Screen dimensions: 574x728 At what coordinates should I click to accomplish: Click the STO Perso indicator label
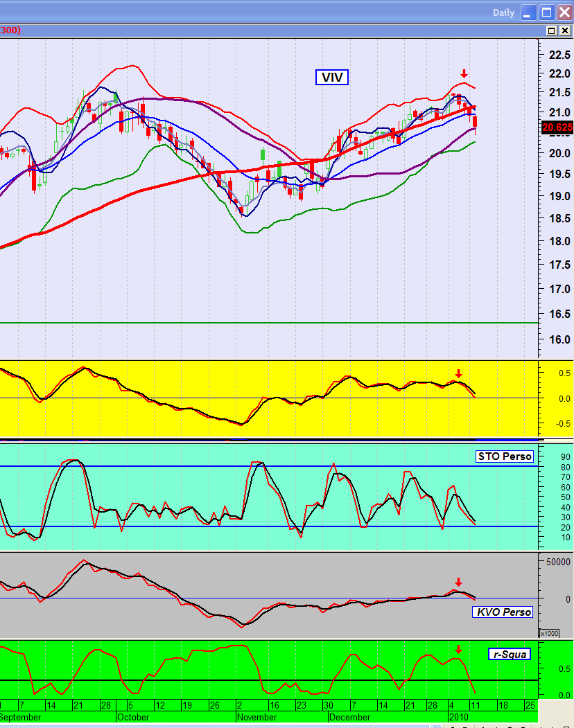tap(504, 456)
